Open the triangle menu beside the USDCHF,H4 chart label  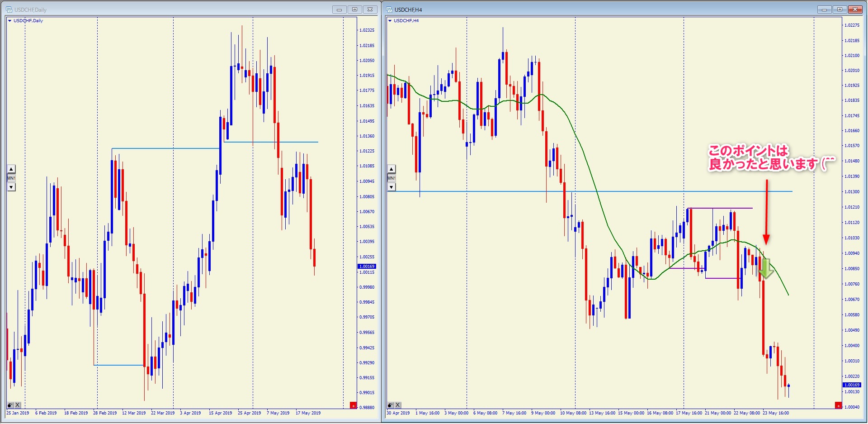pyautogui.click(x=390, y=21)
